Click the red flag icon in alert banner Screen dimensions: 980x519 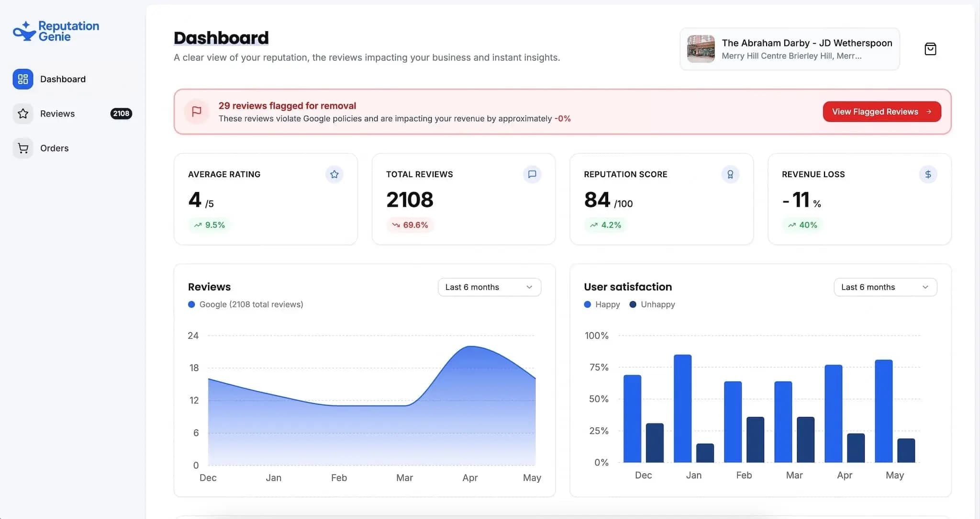(196, 112)
